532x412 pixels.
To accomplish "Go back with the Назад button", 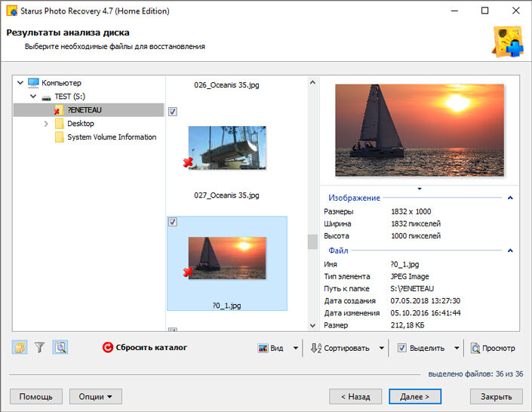I will tap(355, 396).
